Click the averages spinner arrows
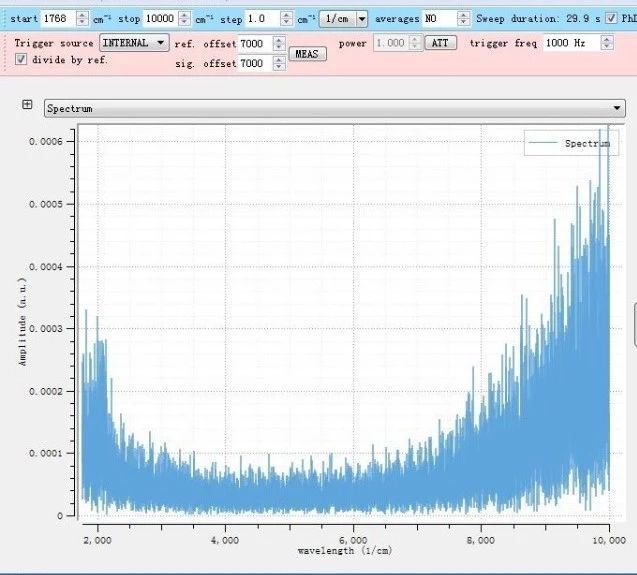 463,19
